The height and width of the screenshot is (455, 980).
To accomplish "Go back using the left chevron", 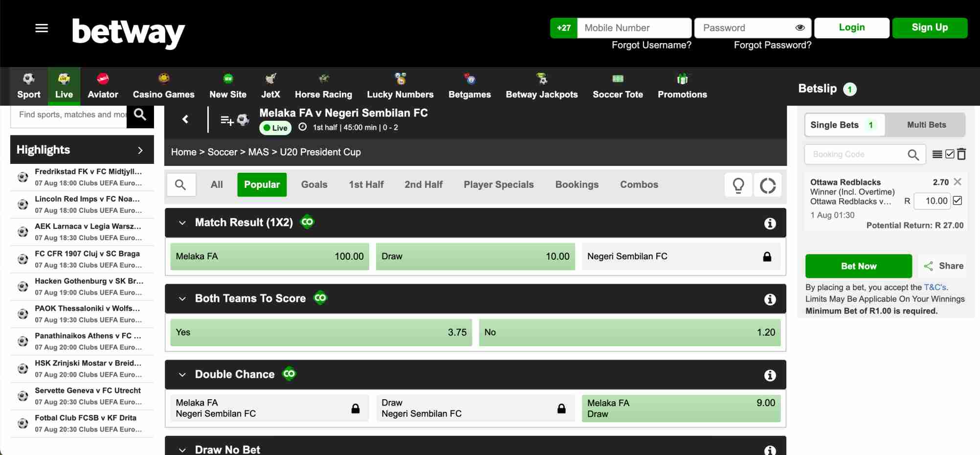I will pos(185,119).
